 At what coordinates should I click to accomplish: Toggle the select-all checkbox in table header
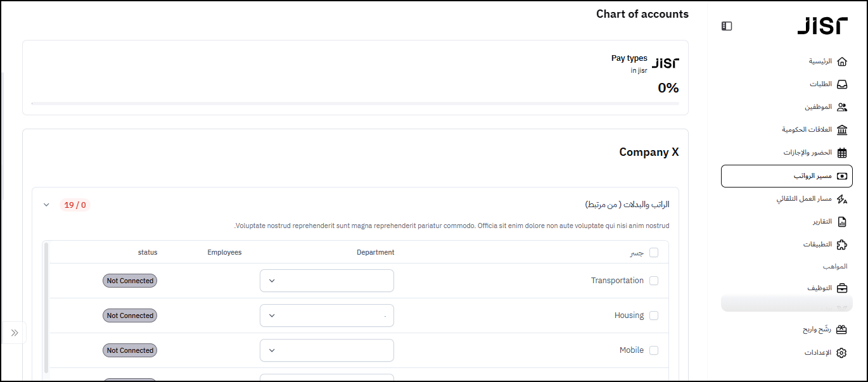coord(654,253)
